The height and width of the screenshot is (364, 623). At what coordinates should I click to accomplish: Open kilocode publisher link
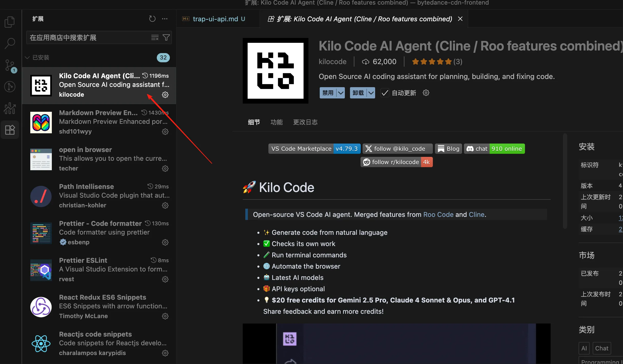(333, 62)
